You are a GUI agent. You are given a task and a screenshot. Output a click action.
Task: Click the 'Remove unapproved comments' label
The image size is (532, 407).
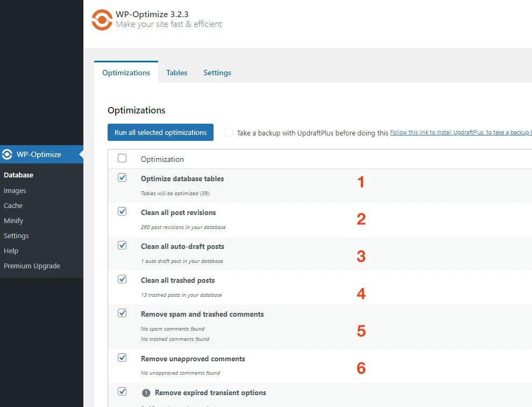193,359
